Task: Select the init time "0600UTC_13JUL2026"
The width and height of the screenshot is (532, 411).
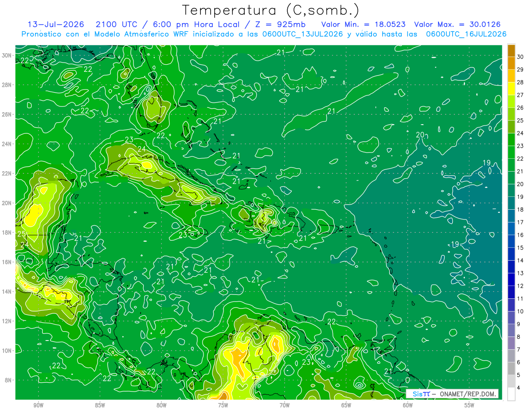Action: coord(302,34)
